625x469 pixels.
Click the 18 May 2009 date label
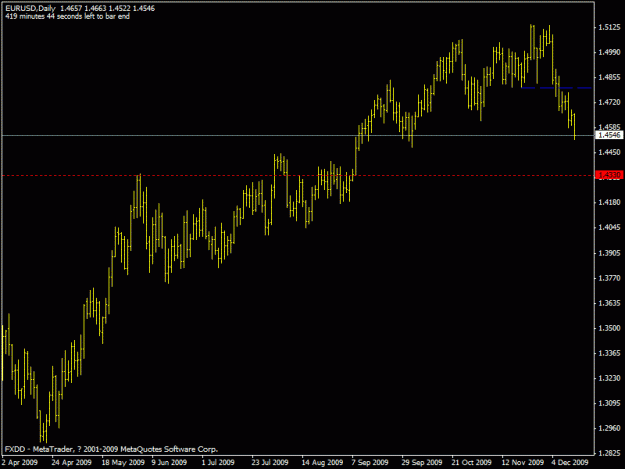pyautogui.click(x=123, y=462)
